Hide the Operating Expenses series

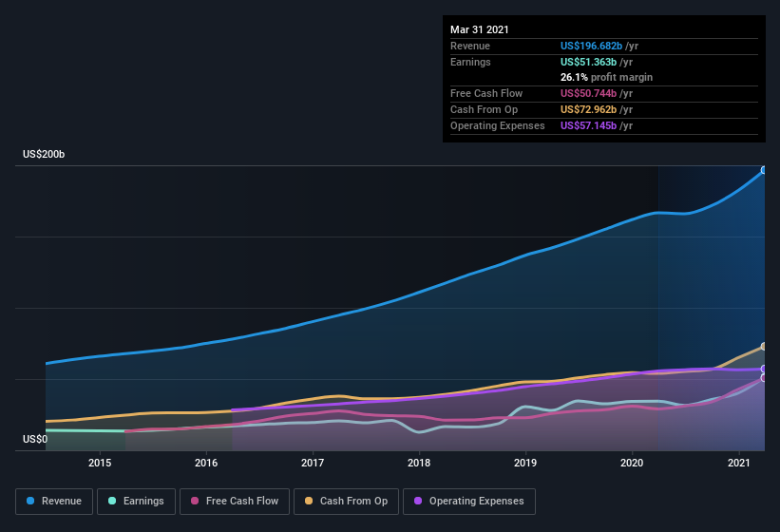[x=469, y=502]
